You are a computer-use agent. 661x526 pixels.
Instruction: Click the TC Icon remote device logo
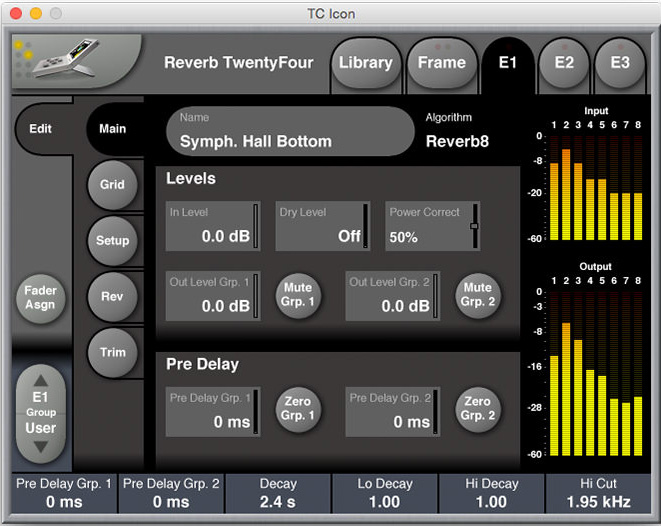[76, 60]
